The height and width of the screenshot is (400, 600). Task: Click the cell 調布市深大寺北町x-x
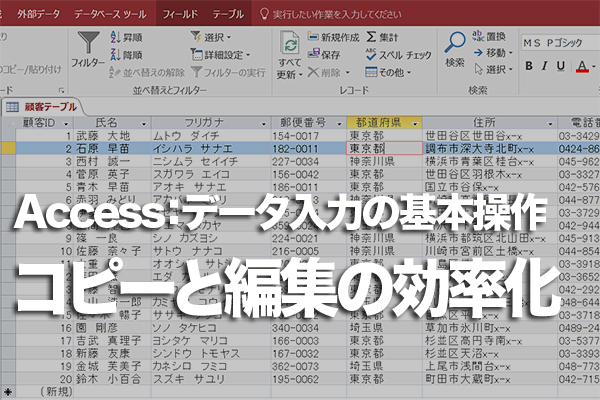point(490,149)
